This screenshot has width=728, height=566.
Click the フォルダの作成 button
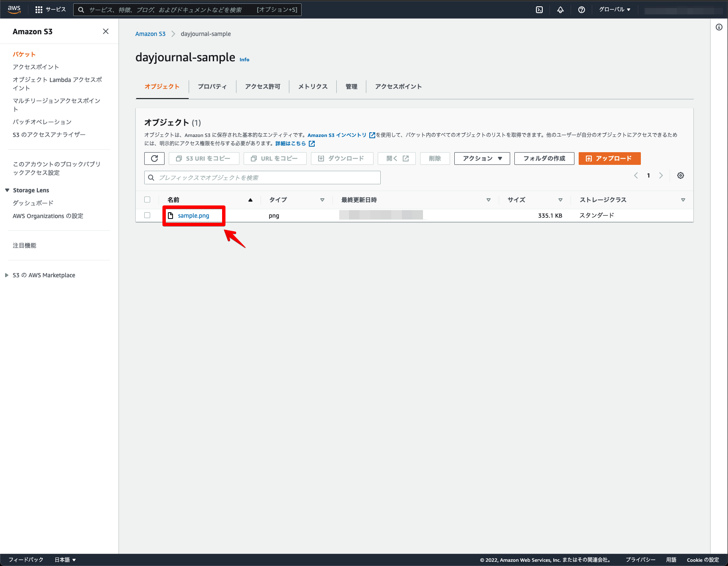click(544, 159)
